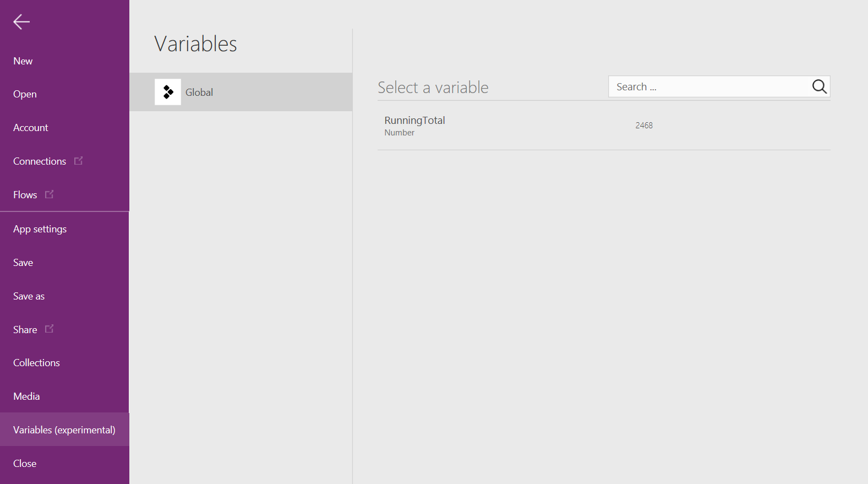Open Flows in the sidebar
Image resolution: width=868 pixels, height=484 pixels.
click(x=25, y=195)
